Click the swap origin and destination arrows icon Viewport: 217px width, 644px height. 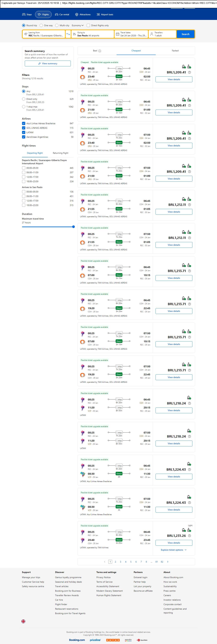pyautogui.click(x=68, y=34)
